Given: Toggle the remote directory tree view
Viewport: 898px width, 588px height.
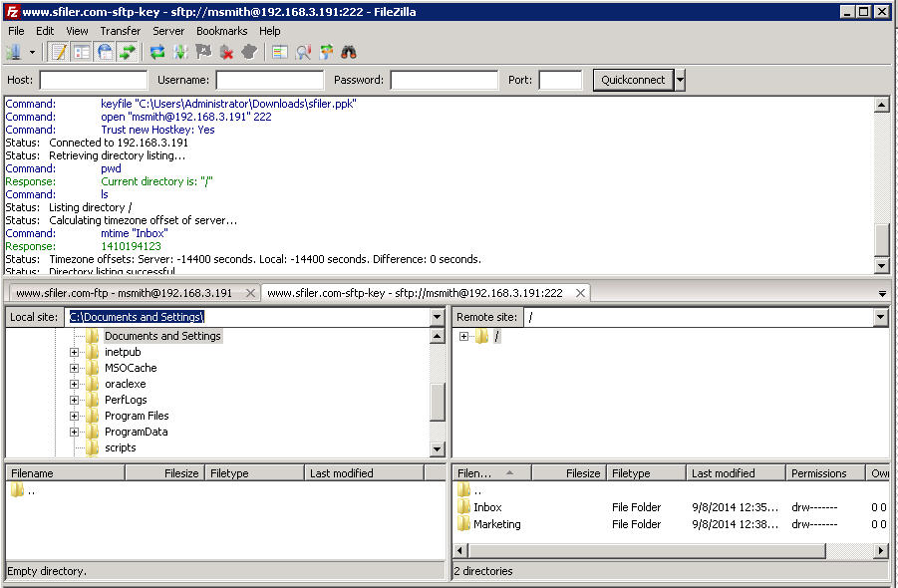Looking at the screenshot, I should (105, 53).
